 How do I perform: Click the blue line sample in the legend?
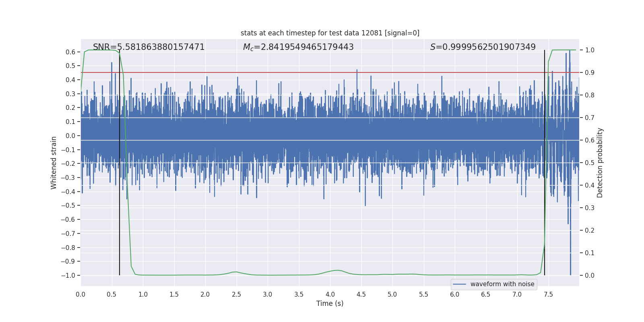459,284
